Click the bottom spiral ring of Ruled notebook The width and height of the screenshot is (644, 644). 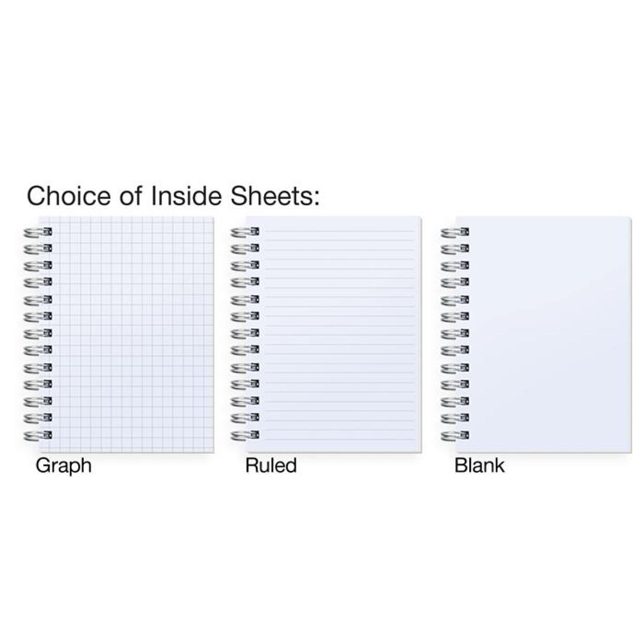point(245,436)
